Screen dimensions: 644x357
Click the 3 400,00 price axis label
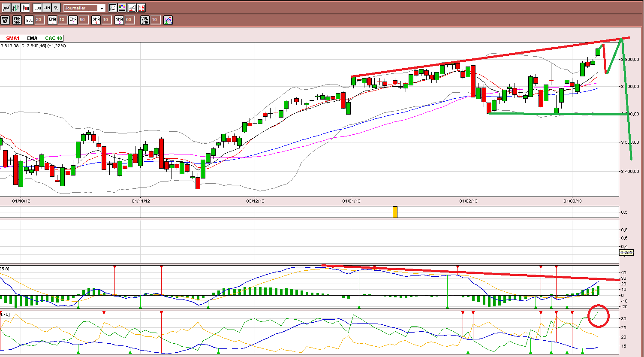pyautogui.click(x=630, y=171)
